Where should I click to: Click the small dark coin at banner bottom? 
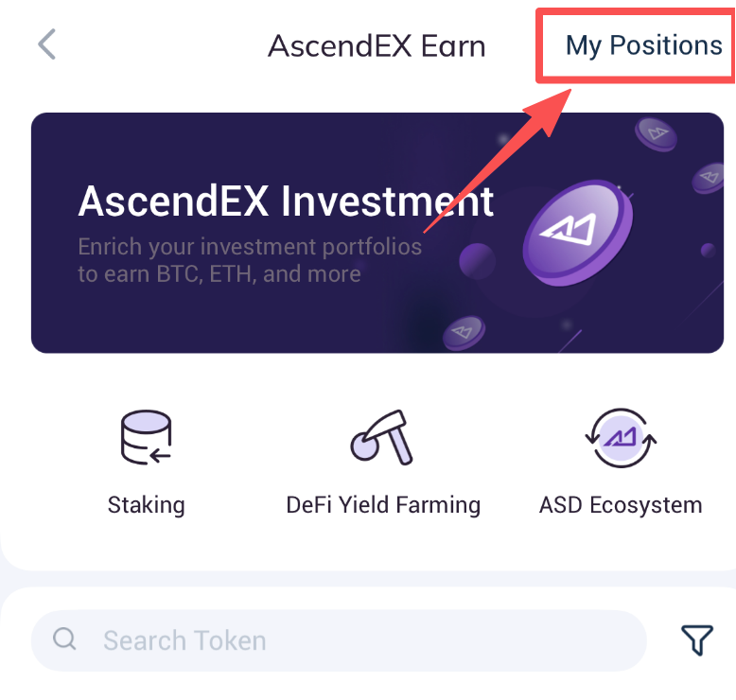[x=464, y=331]
